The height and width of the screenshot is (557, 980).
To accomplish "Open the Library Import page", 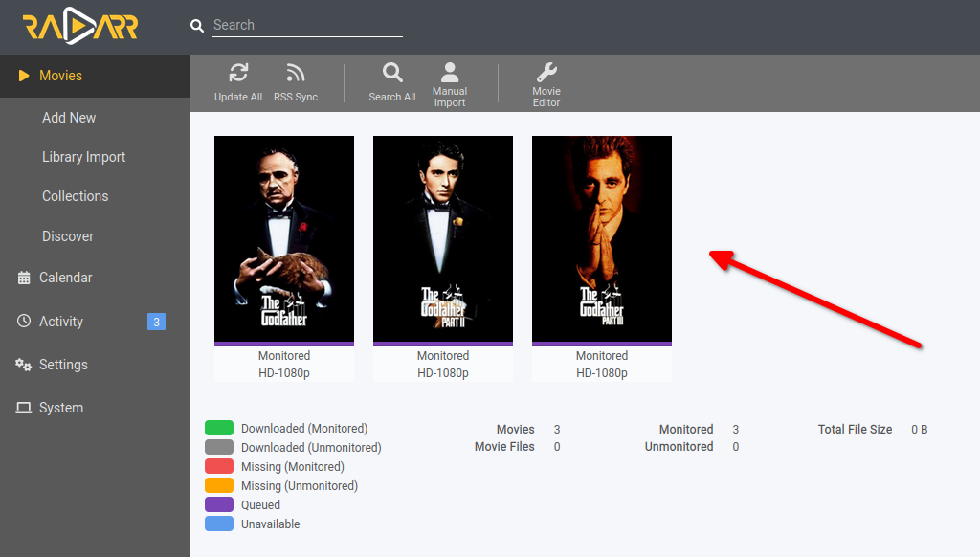I will (x=84, y=157).
